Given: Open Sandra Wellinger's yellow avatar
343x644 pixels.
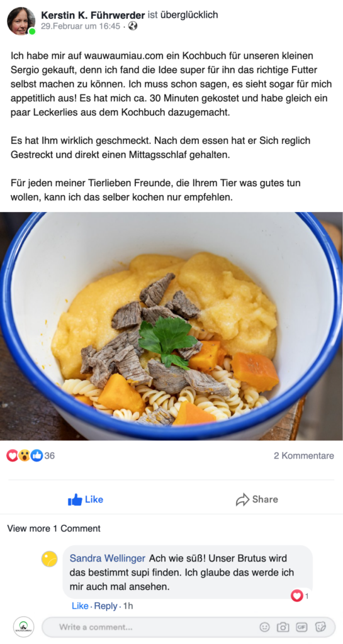Looking at the screenshot, I should coord(50,559).
